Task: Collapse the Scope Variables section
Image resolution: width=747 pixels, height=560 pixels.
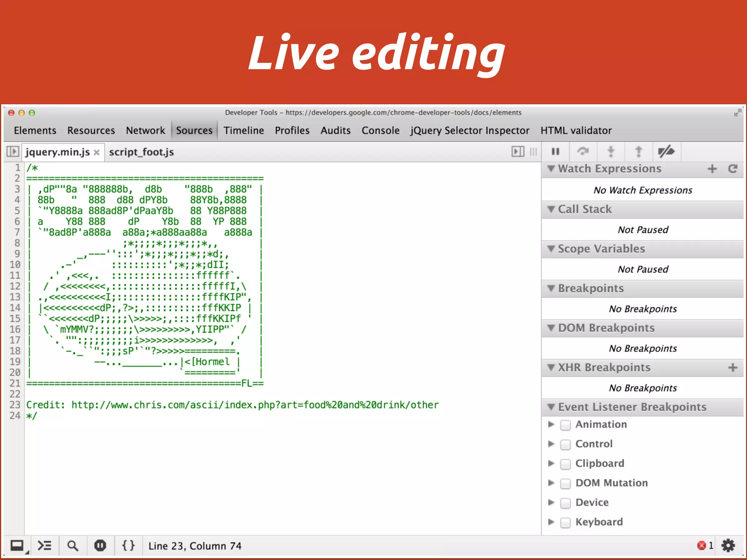Action: coord(551,249)
